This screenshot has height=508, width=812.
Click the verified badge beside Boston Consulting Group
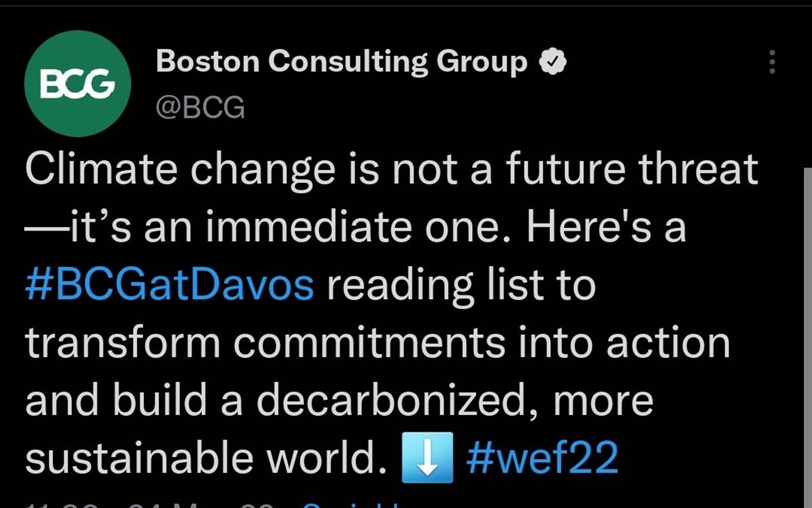pos(553,61)
